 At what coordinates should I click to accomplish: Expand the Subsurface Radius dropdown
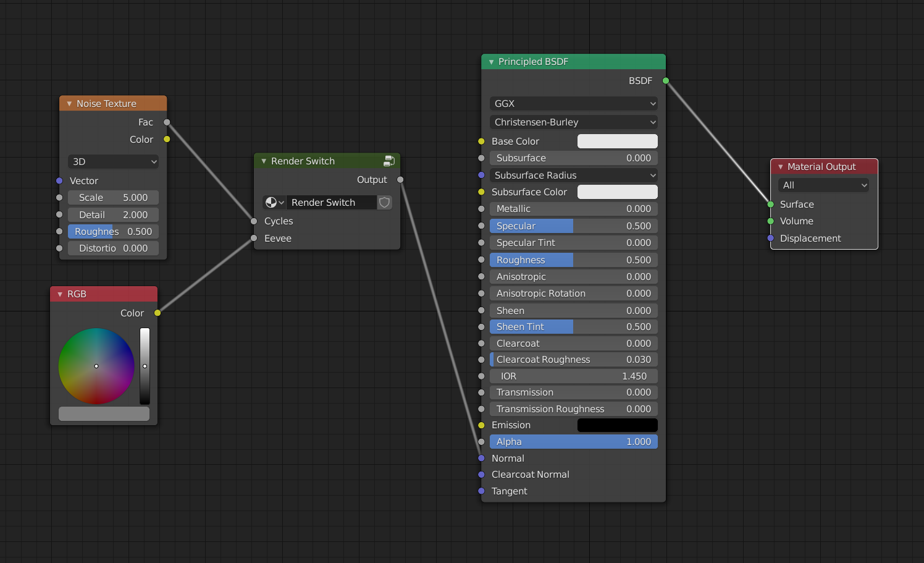click(574, 176)
